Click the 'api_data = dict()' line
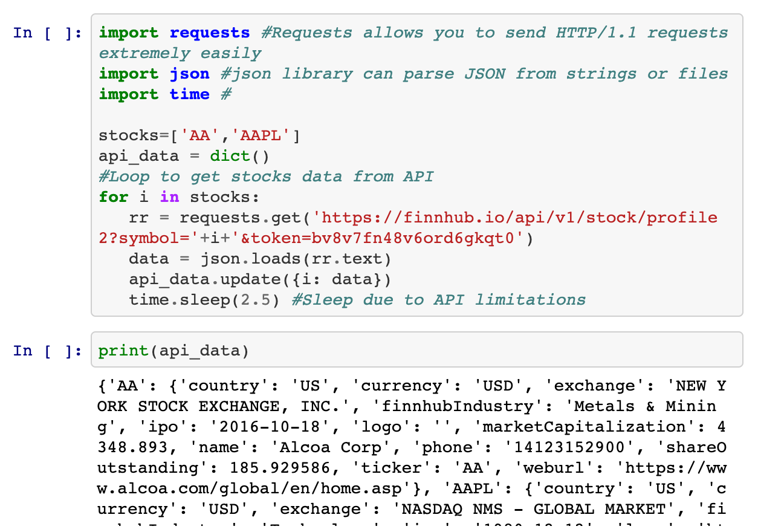Screen dimensions: 758x532 pos(184,156)
